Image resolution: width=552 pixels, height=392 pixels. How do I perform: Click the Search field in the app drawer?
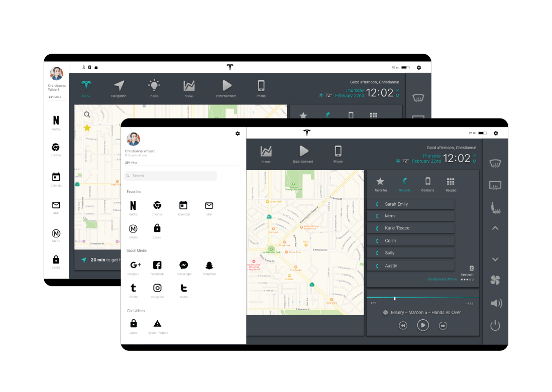click(x=170, y=176)
